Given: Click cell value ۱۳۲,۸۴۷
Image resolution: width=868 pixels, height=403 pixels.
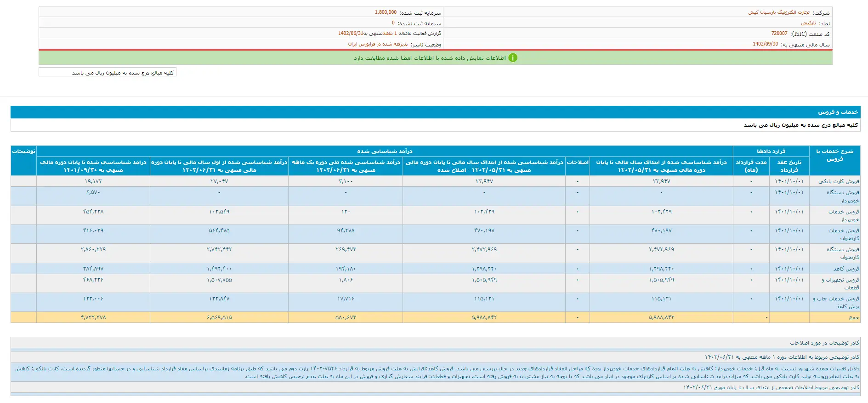Looking at the screenshot, I should click(219, 299).
